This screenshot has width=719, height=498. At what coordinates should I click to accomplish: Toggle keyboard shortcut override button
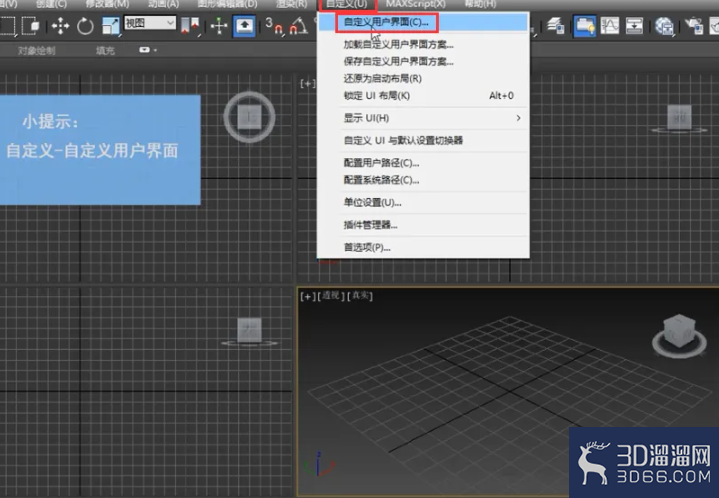click(244, 26)
